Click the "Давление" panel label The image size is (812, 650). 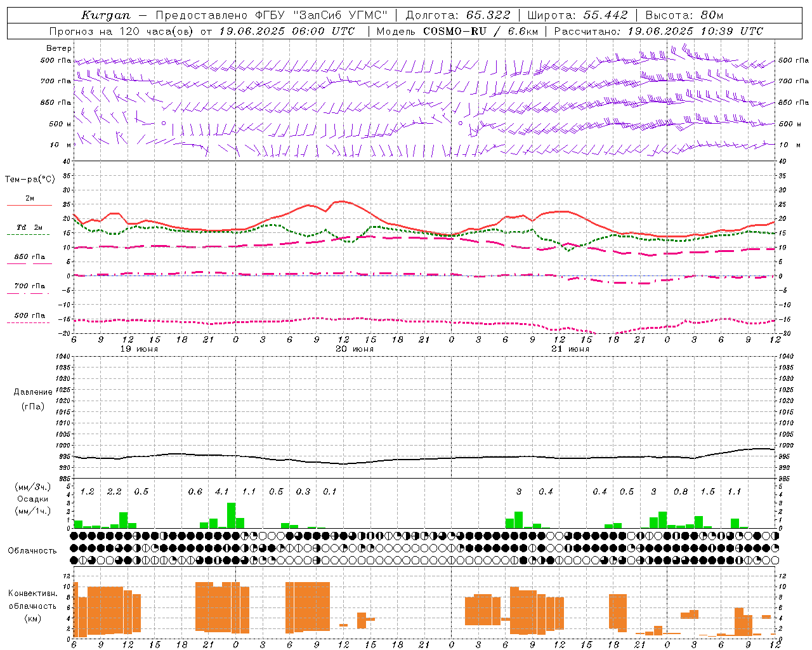[33, 392]
